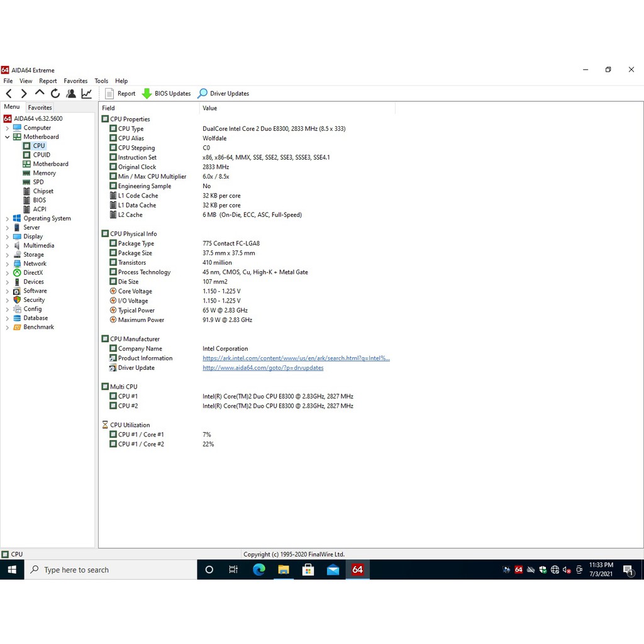644x644 pixels.
Task: Open the notification center icon
Action: (x=628, y=570)
